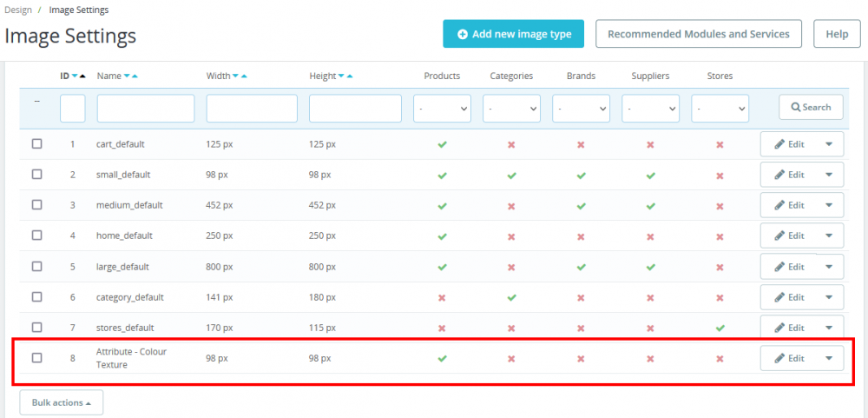The height and width of the screenshot is (418, 868).
Task: Click the Name filter input field
Action: pyautogui.click(x=146, y=108)
